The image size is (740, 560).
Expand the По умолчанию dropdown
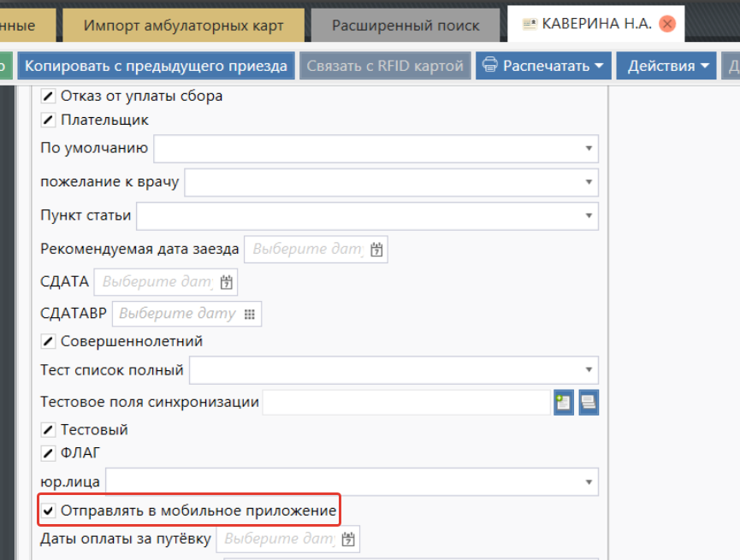[589, 149]
